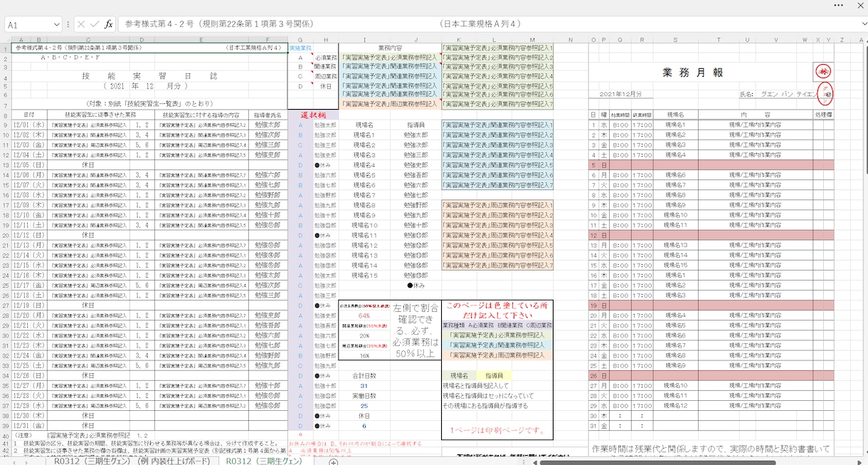
Task: Click the formula bar Cancel (X) icon
Action: point(81,24)
